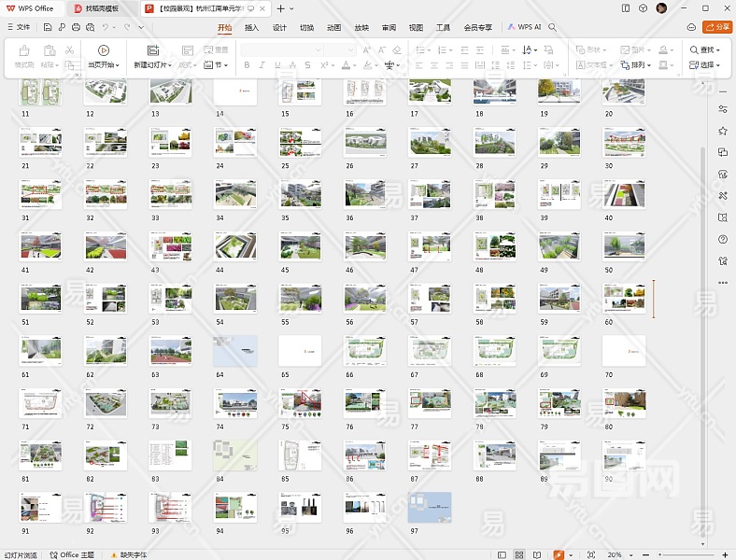Screen dimensions: 736x560
Task: Switch to the 设计 ribbon tab
Action: click(279, 28)
